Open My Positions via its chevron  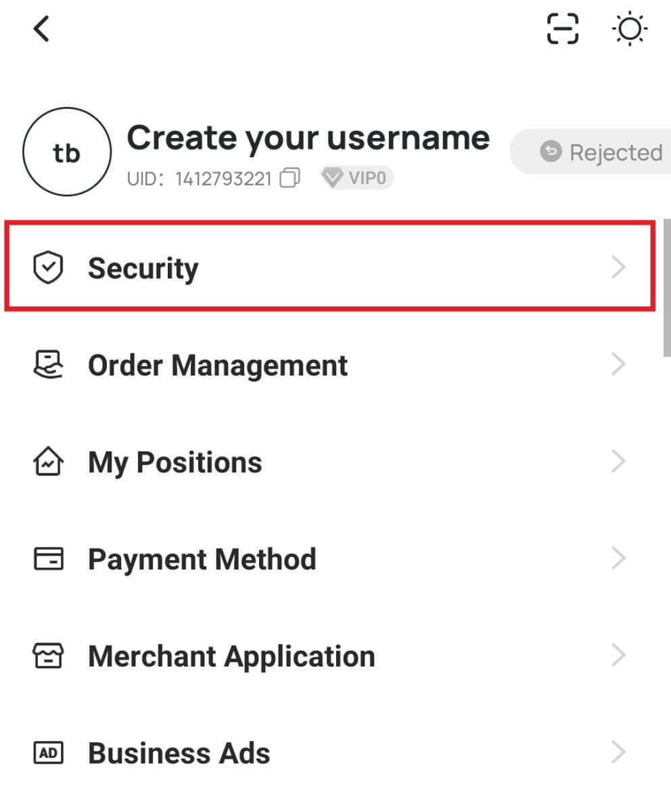click(619, 461)
